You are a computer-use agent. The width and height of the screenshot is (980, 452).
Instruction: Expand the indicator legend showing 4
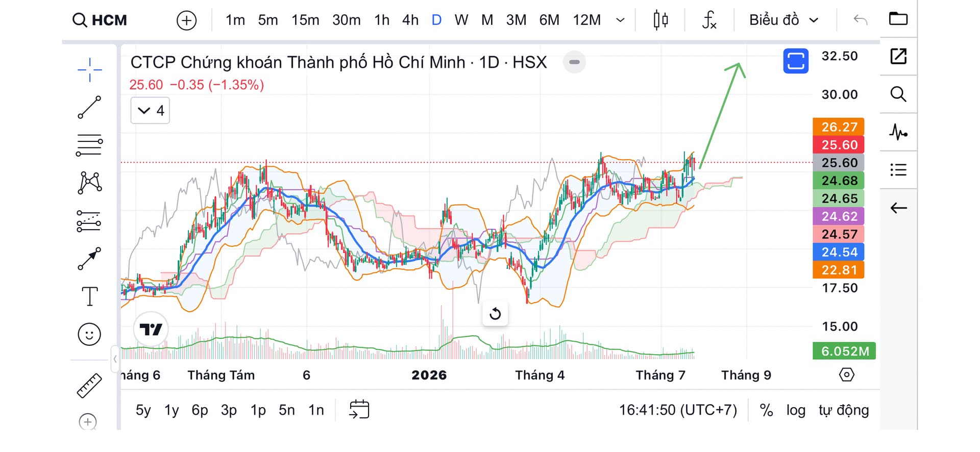coord(150,111)
